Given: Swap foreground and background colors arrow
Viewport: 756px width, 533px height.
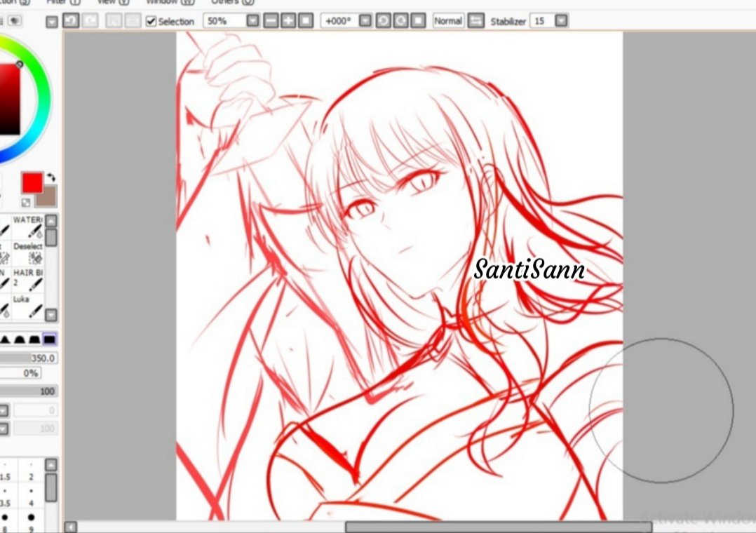Looking at the screenshot, I should tap(51, 177).
